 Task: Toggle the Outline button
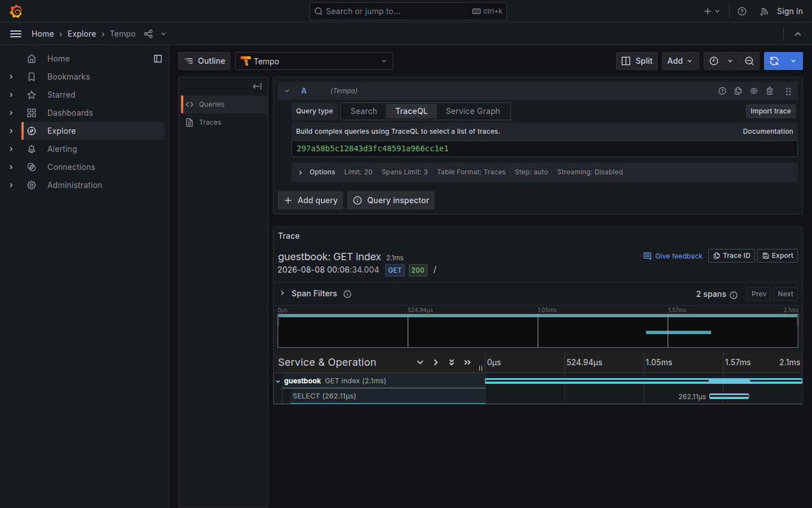205,61
